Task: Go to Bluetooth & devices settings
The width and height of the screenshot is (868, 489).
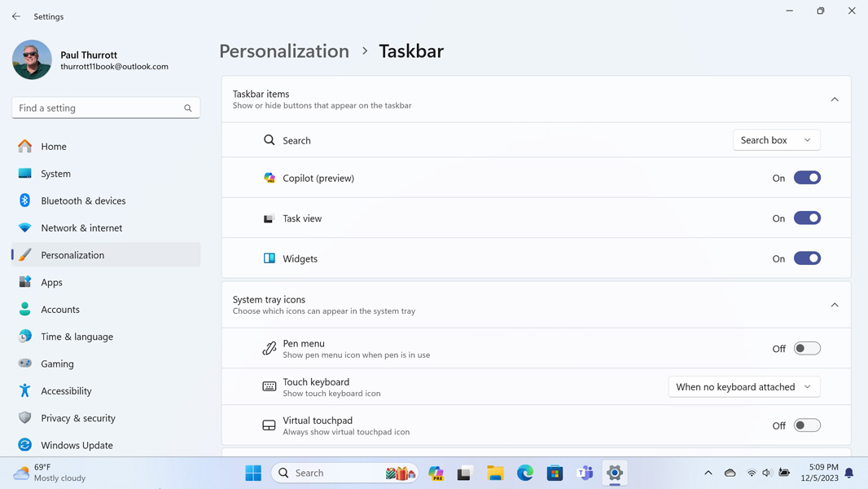Action: (83, 200)
